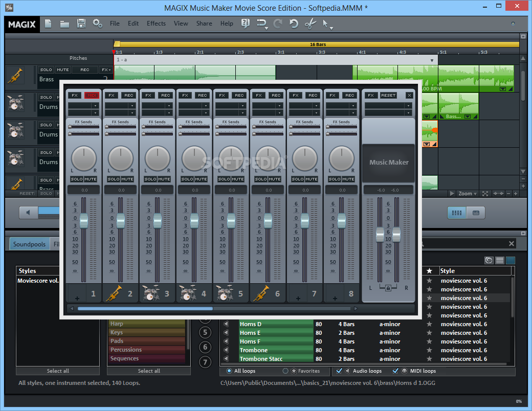The height and width of the screenshot is (411, 532).
Task: Click the volume fader of mixer channel 5
Action: 231,221
